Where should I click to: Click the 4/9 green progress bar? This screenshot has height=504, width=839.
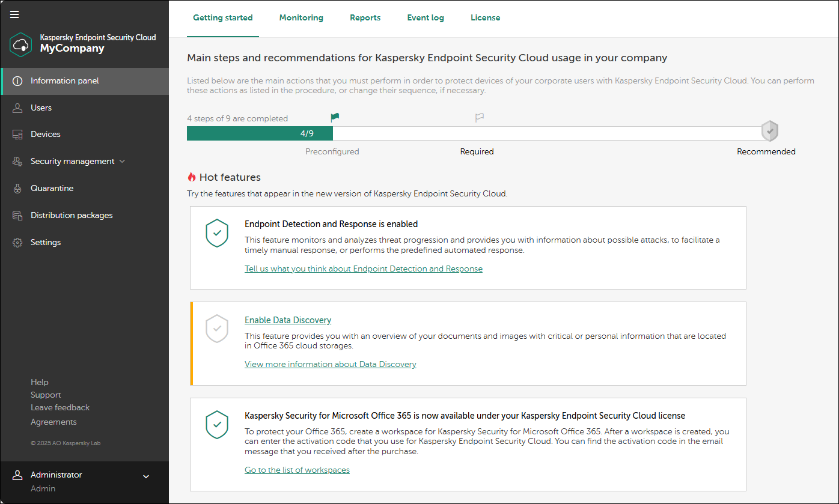260,133
